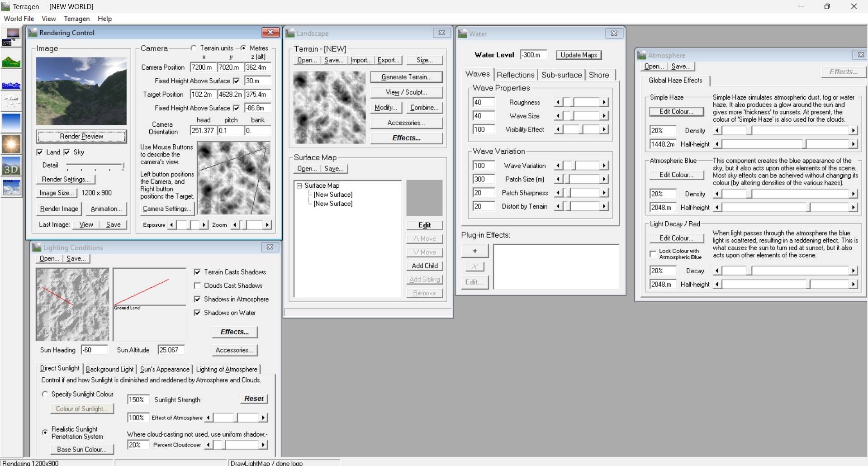This screenshot has height=466, width=868.
Task: Click the Effect of Atmosphere slider left arrow
Action: [x=208, y=418]
